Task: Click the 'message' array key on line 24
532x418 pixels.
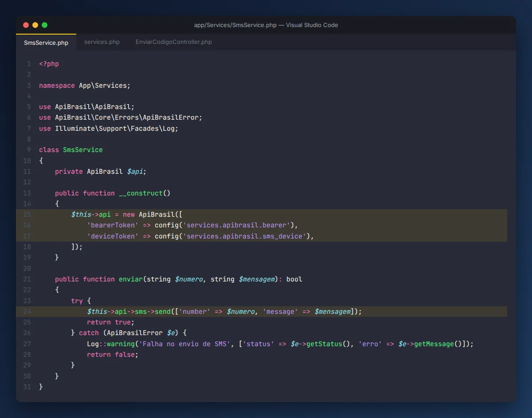Action: [281, 312]
